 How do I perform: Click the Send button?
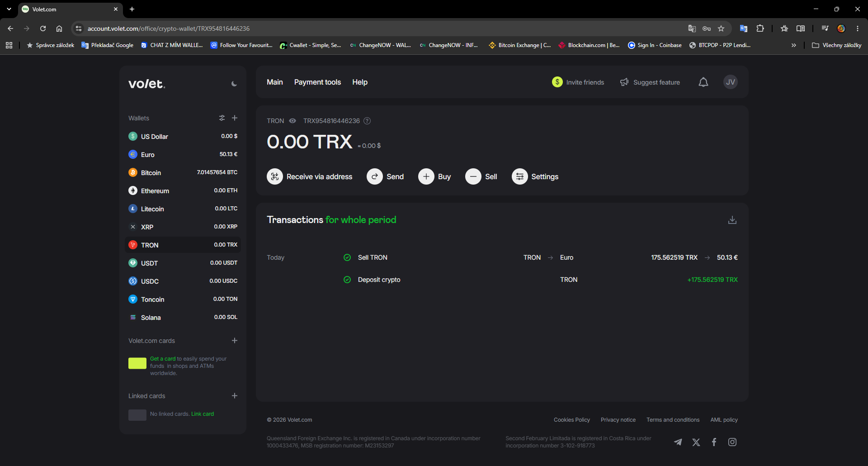pyautogui.click(x=385, y=176)
